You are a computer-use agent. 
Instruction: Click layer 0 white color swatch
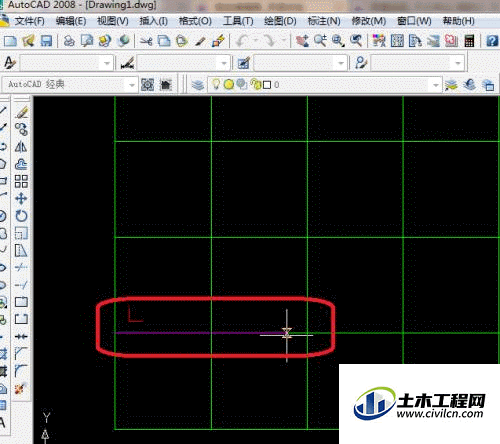click(x=267, y=85)
